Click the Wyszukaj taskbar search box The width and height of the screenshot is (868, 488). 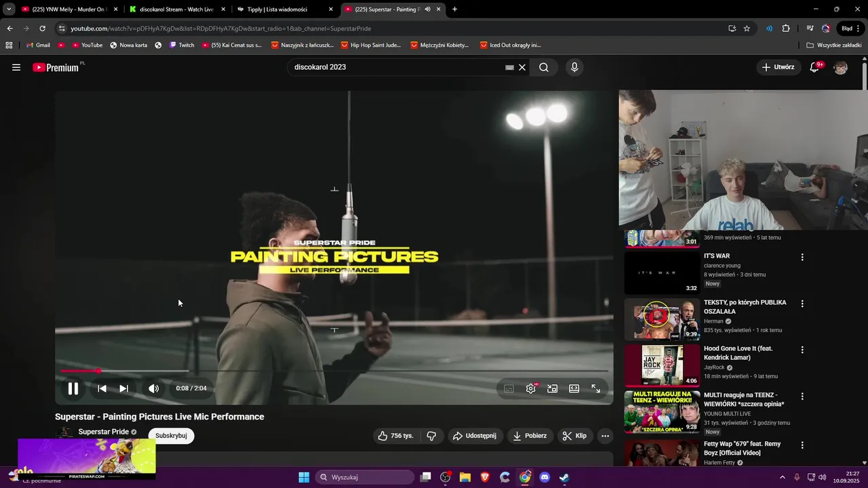[366, 477]
